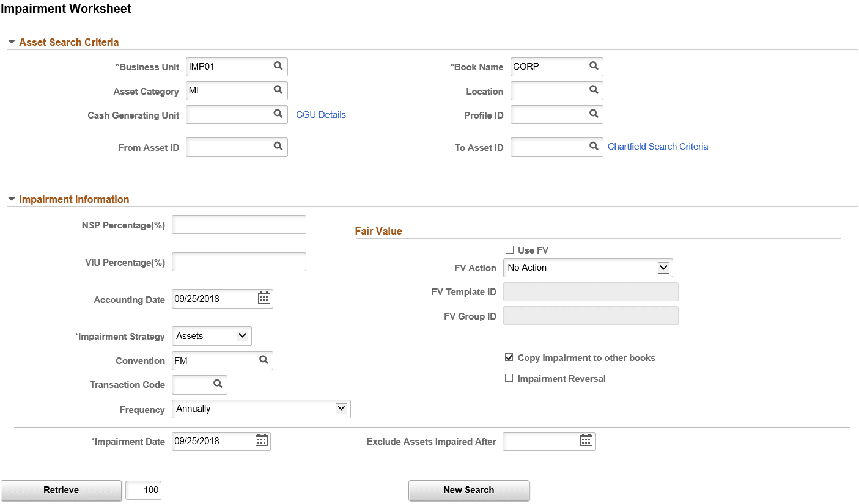Click the Business Unit lookup magnifier icon
The width and height of the screenshot is (859, 504).
[x=278, y=66]
